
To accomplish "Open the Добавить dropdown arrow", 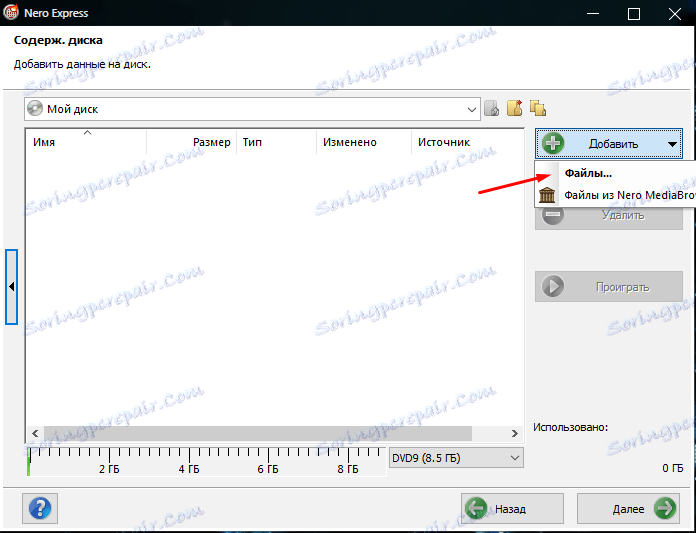I will point(672,144).
